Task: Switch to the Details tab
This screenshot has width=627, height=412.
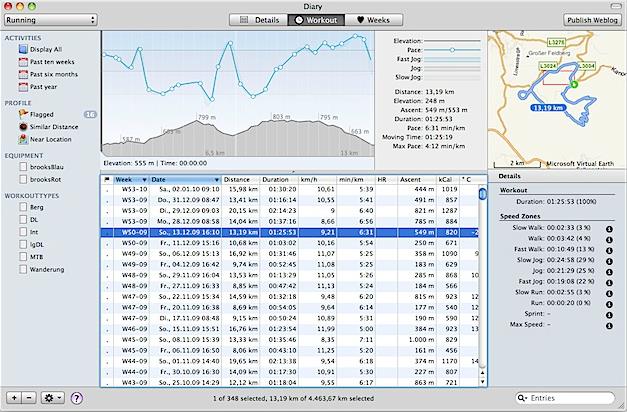Action: coord(259,20)
